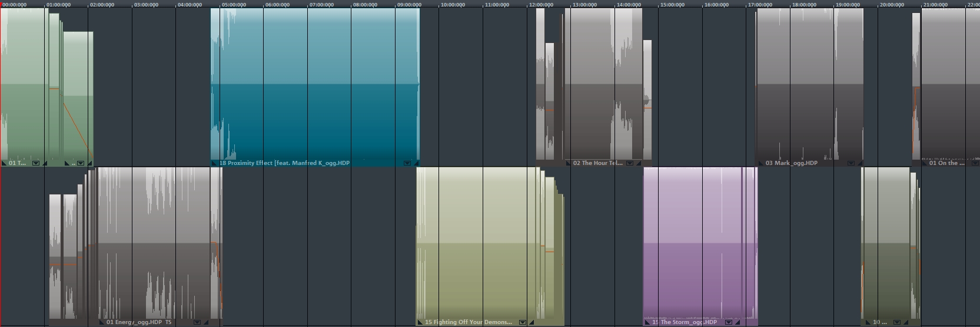Open the 15 Fighting Off Your Demons clip menu
980x327 pixels.
click(522, 322)
